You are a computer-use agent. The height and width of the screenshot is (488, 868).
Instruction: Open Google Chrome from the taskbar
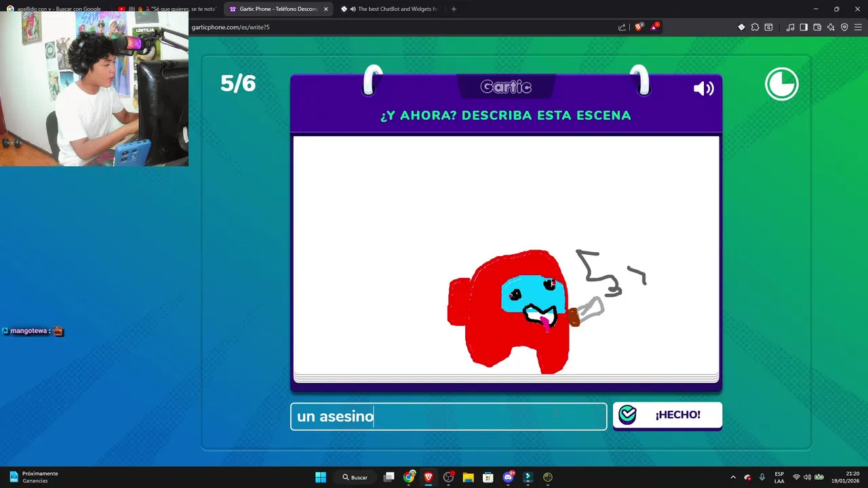coord(409,477)
